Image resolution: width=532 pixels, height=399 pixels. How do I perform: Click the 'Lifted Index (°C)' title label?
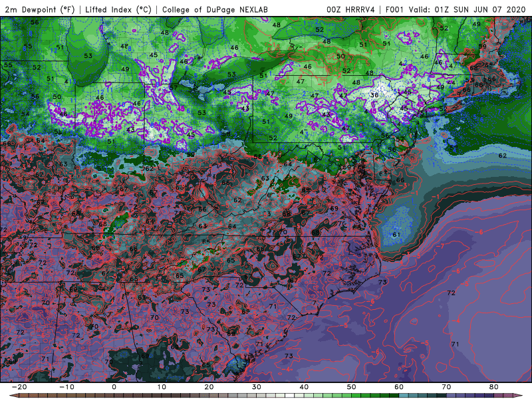[x=118, y=9]
